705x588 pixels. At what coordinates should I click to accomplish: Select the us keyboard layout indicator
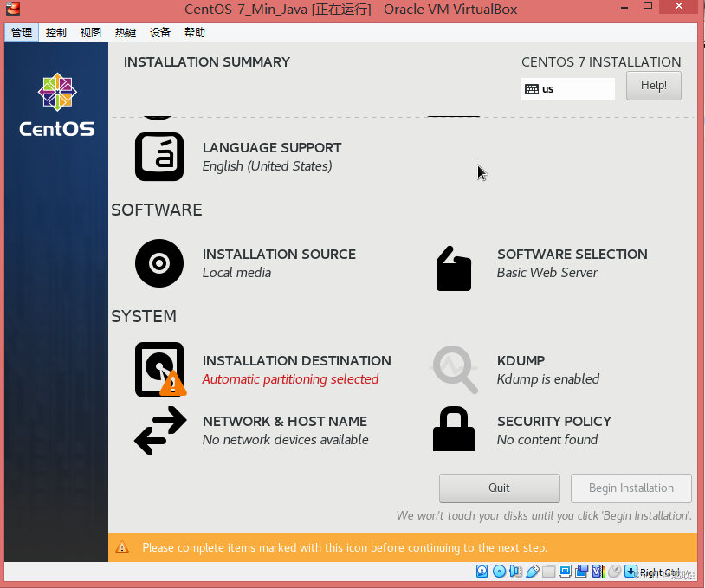[568, 89]
